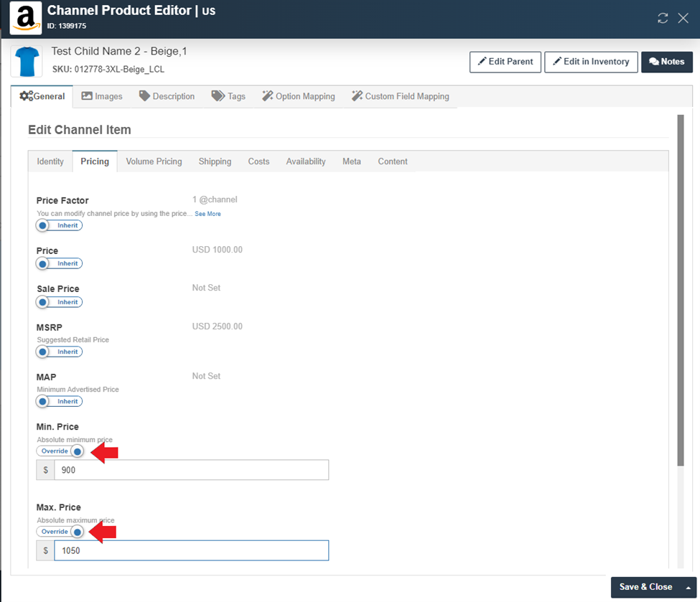The height and width of the screenshot is (602, 700).
Task: Click the blue t-shirt product thumbnail
Action: pyautogui.click(x=27, y=61)
